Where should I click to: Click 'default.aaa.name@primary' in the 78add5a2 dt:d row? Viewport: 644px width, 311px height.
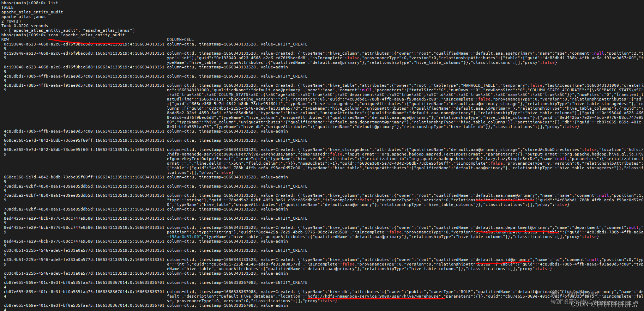pos(505,195)
